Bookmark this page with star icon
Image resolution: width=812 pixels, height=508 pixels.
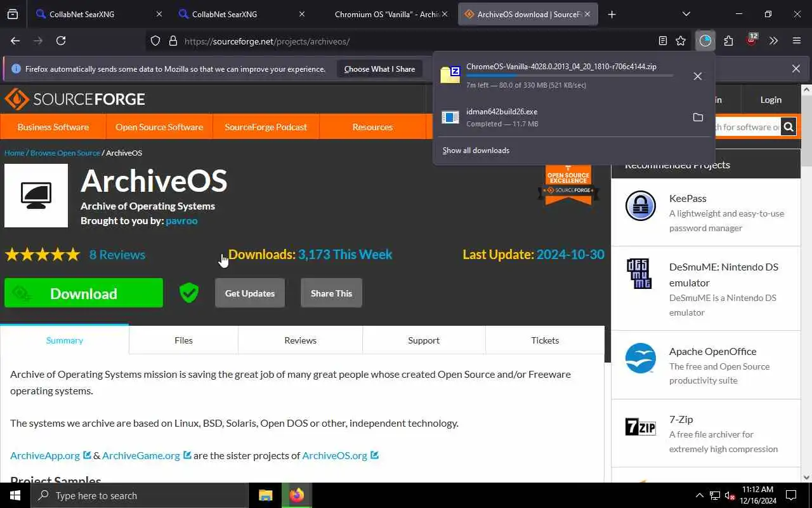(681, 41)
